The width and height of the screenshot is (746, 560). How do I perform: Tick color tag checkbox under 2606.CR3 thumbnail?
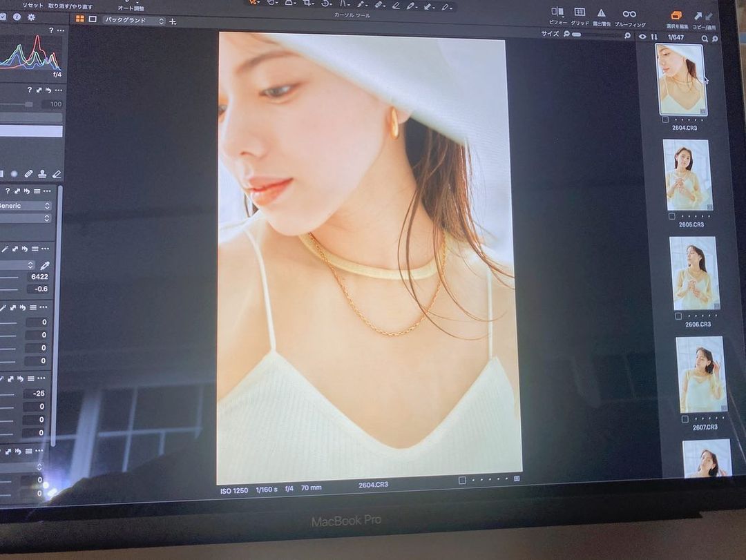click(x=678, y=316)
